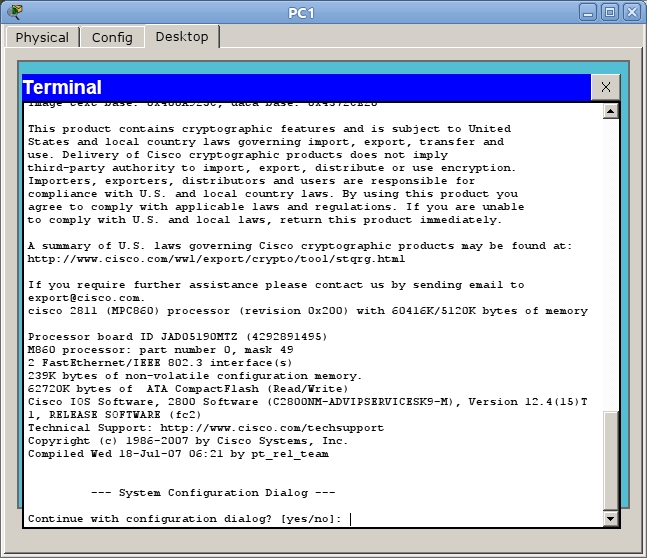Screen dimensions: 647x558
Task: Click the empty scrollbar track above thumb
Action: 610,260
